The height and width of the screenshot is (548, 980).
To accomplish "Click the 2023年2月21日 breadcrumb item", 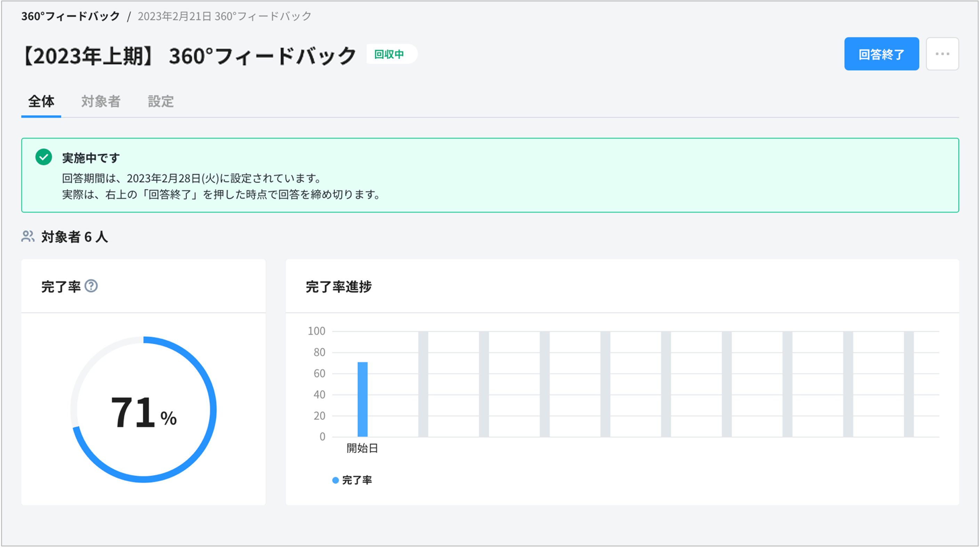I will point(224,16).
